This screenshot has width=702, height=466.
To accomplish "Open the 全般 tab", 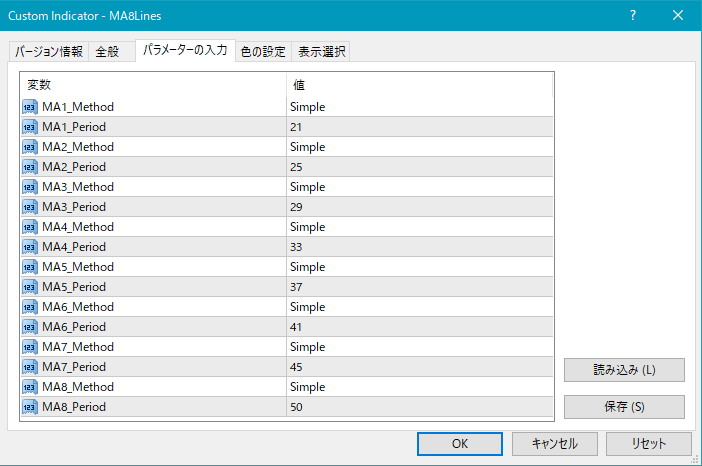I will click(108, 52).
